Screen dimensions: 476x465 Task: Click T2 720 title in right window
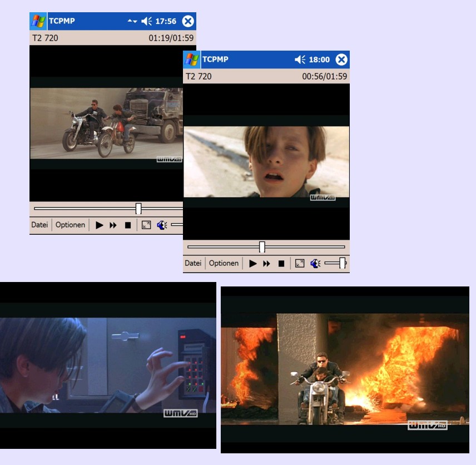click(199, 76)
